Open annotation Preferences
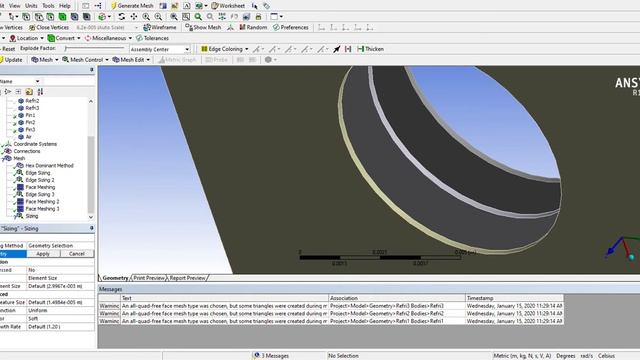Viewport: 640px width, 360px height. pos(291,27)
